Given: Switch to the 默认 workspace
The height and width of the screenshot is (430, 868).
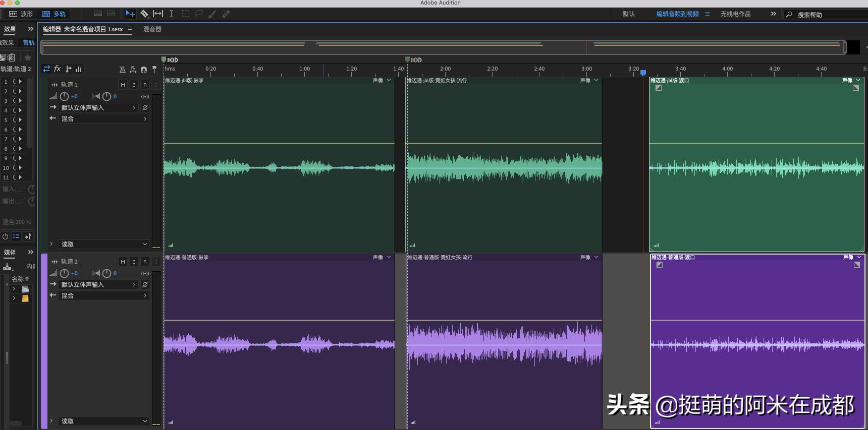Looking at the screenshot, I should tap(628, 14).
